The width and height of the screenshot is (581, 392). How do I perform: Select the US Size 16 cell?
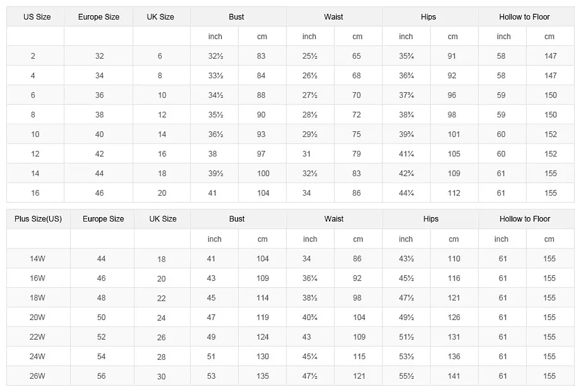35,193
